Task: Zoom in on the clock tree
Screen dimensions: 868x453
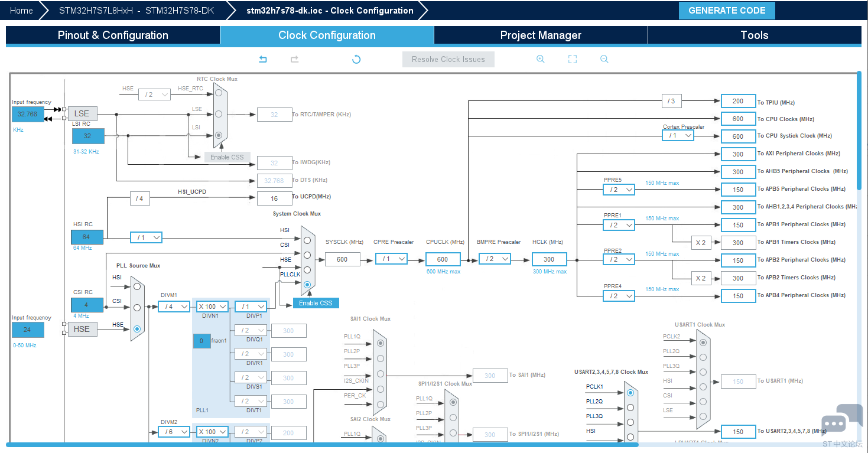Action: tap(540, 59)
